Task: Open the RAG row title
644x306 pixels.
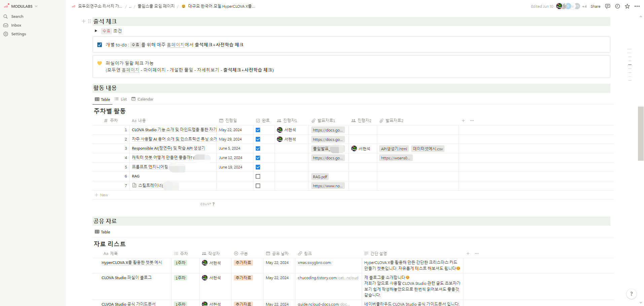Action: click(x=136, y=176)
